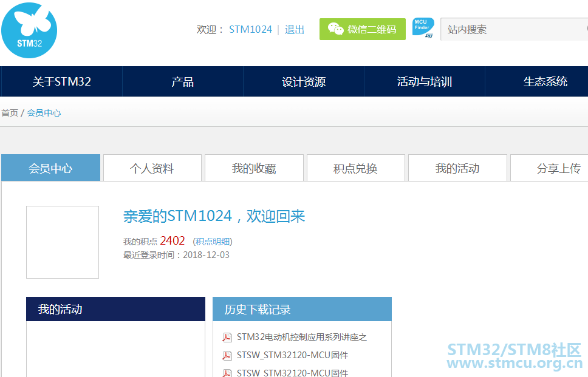
Task: Click PDF icon beside first STSW_STM32120-MCU固件 entry
Action: tap(227, 355)
